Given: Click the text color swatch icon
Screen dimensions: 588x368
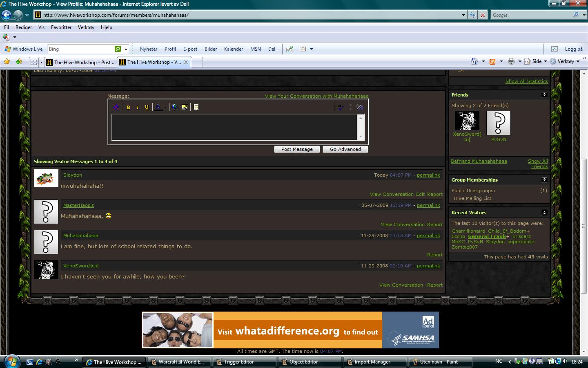Looking at the screenshot, I should (158, 107).
